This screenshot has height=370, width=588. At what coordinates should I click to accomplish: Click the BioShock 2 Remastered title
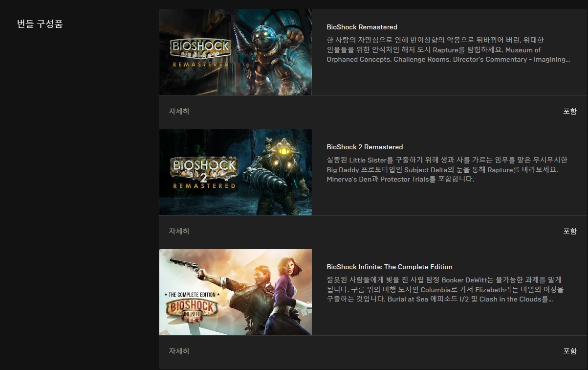point(365,147)
